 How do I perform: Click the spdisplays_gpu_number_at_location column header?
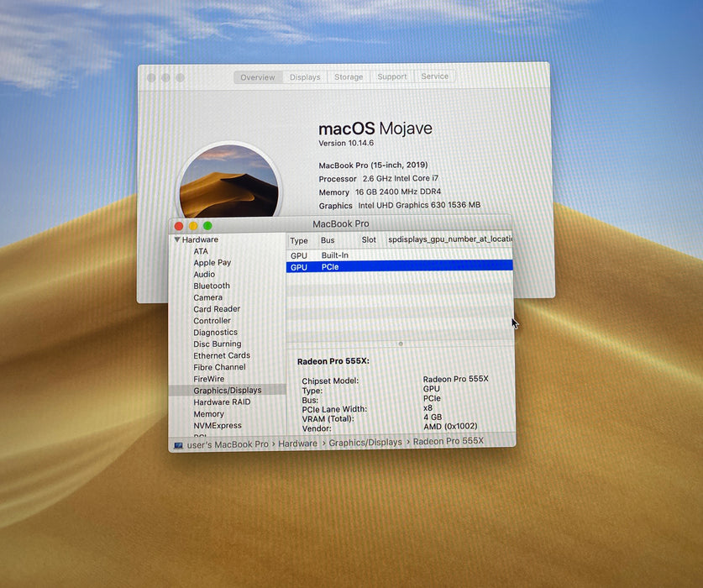click(x=449, y=239)
